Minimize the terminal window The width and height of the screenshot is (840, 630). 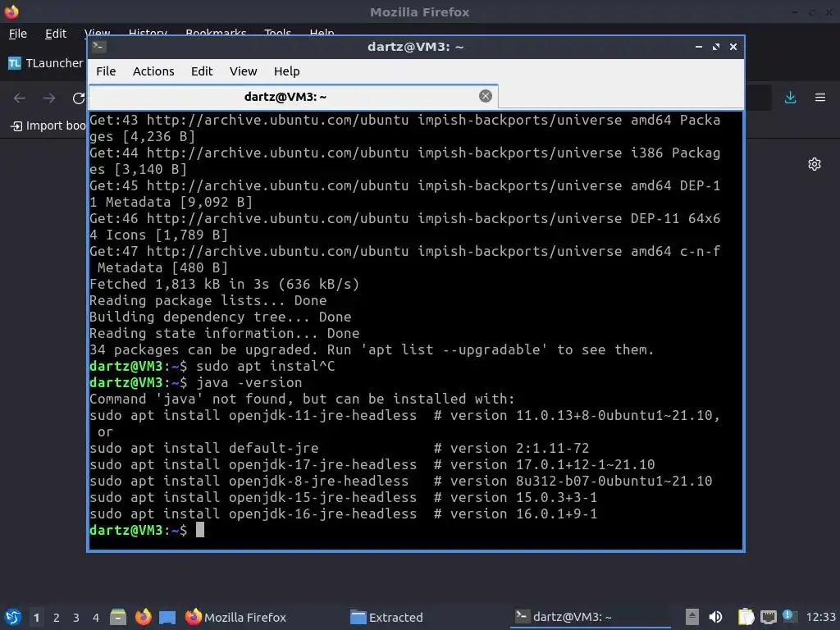[x=699, y=47]
